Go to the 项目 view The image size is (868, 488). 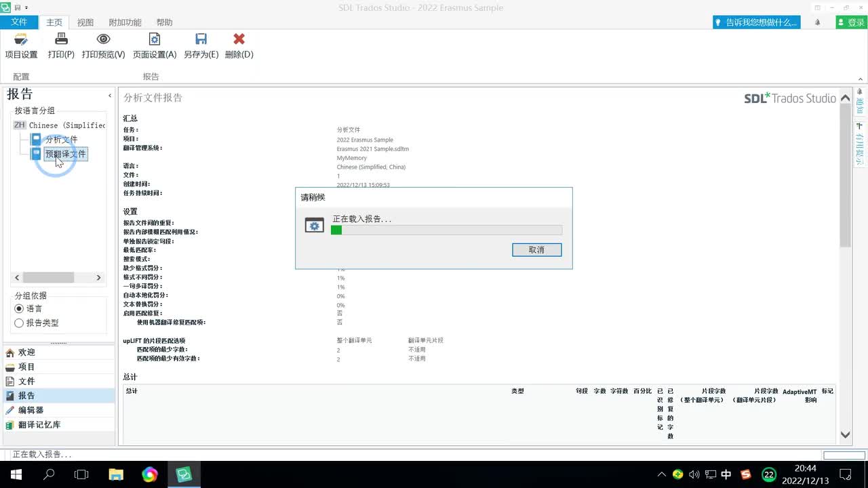tap(59, 367)
